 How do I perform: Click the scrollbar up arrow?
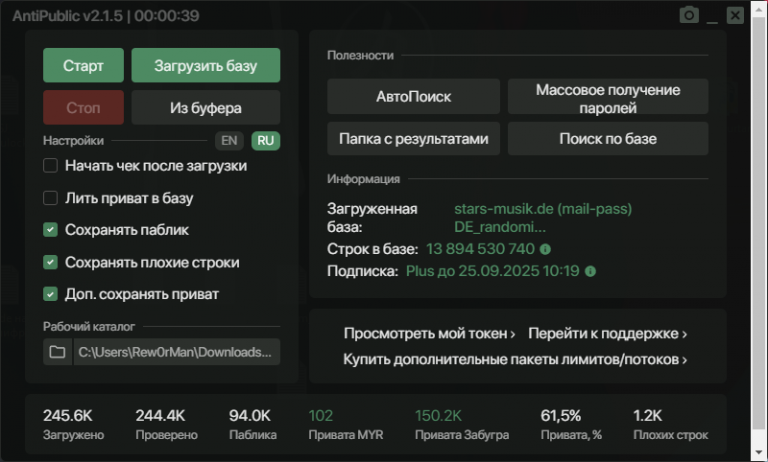[x=759, y=8]
